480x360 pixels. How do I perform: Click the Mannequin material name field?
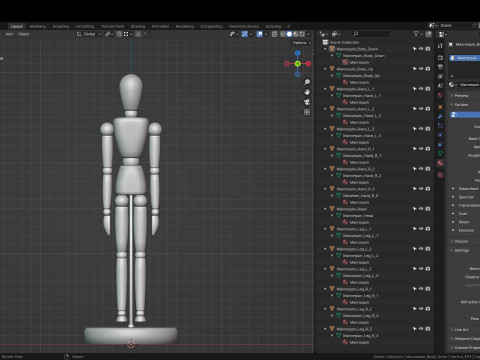click(469, 85)
